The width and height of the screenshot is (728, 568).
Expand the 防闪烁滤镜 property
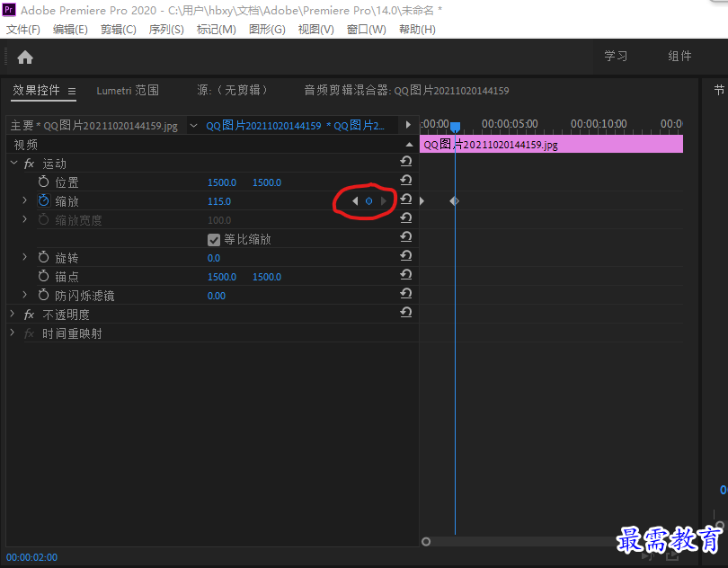[24, 295]
